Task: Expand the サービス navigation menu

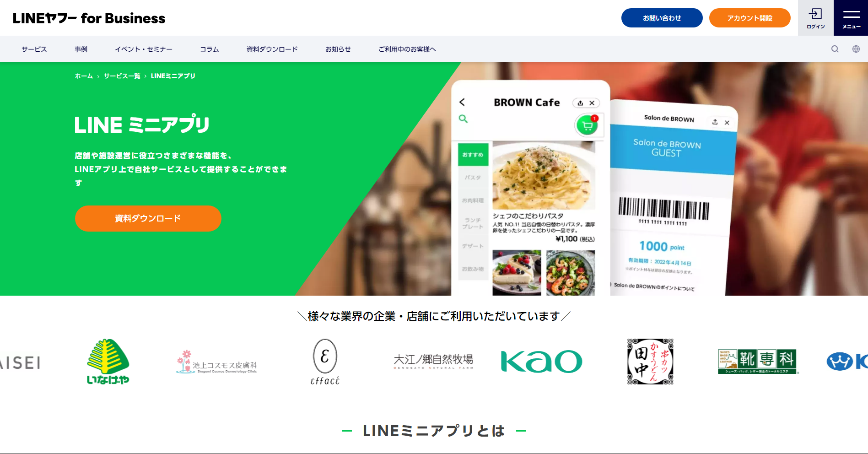Action: (34, 49)
